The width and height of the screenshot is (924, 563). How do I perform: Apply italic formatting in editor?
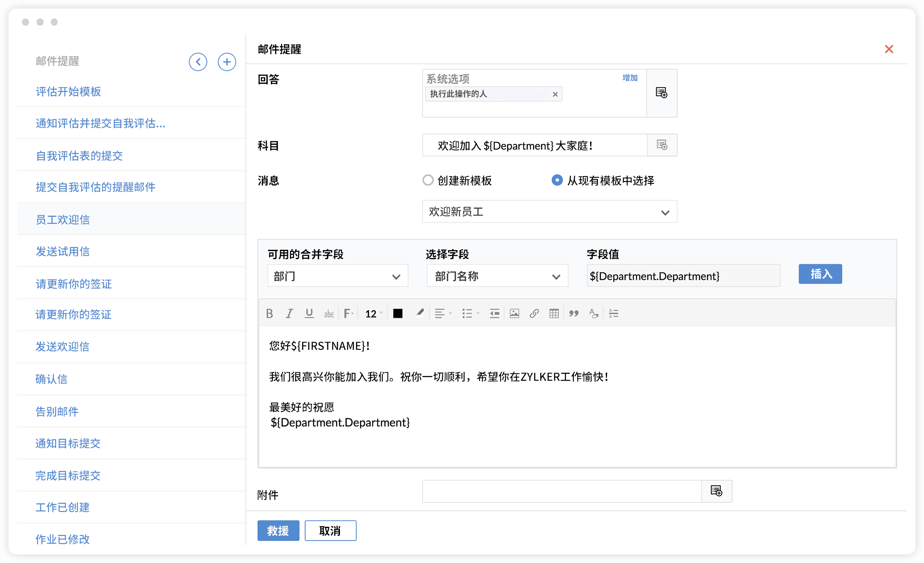[x=289, y=313]
